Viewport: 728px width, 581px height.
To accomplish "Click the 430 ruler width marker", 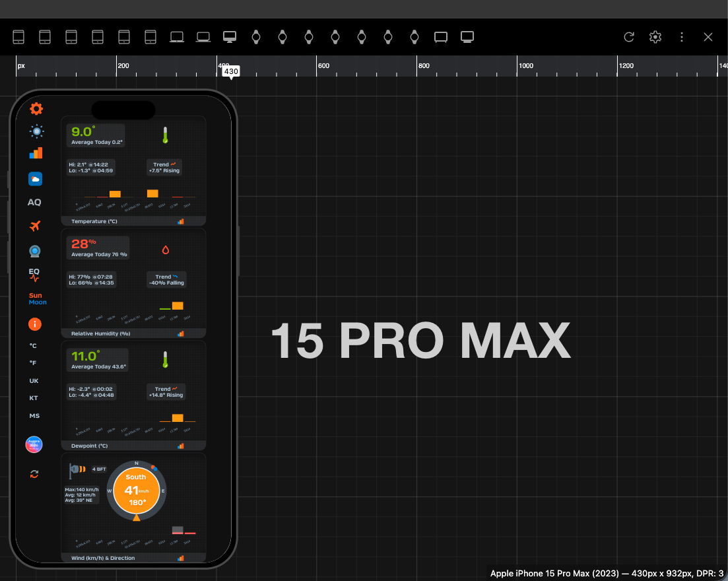I will click(231, 71).
